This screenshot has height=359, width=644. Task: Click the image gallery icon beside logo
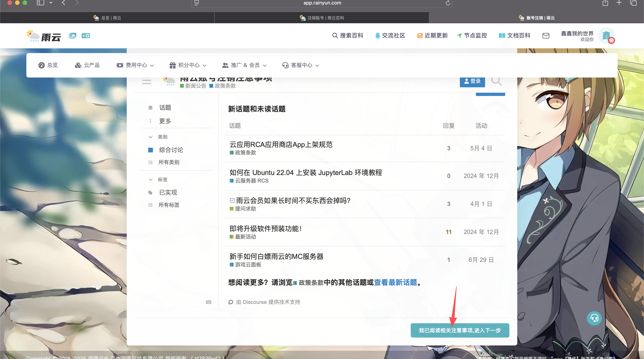(72, 36)
